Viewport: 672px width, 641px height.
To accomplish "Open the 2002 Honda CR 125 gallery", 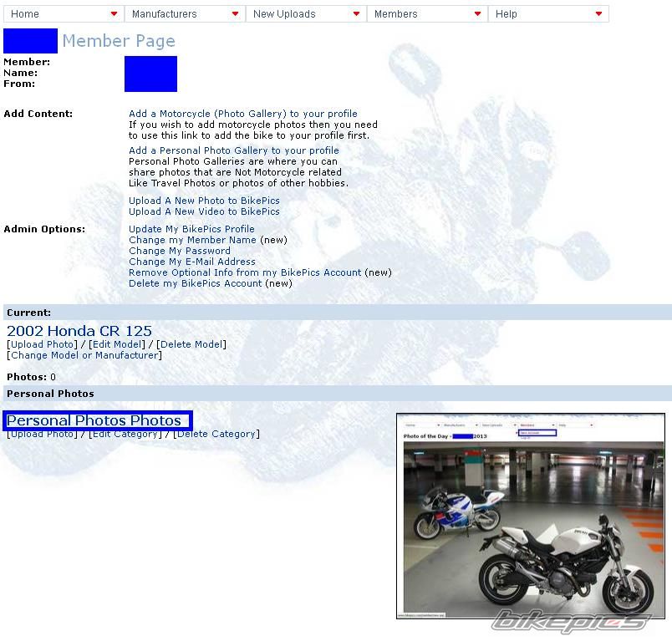I will [x=79, y=331].
